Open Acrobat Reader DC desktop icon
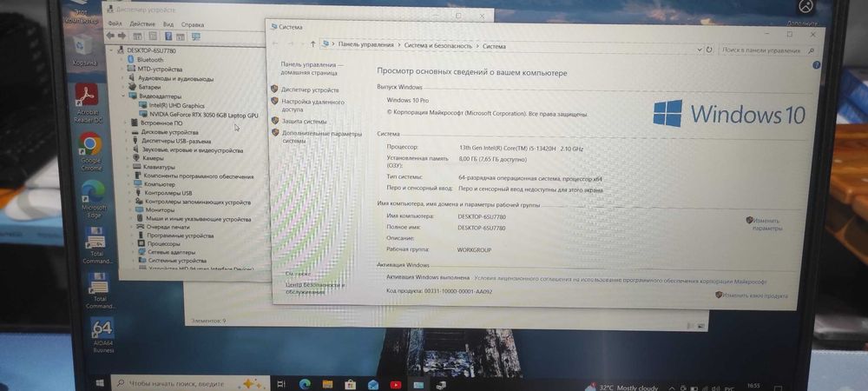The width and height of the screenshot is (868, 391). click(86, 103)
